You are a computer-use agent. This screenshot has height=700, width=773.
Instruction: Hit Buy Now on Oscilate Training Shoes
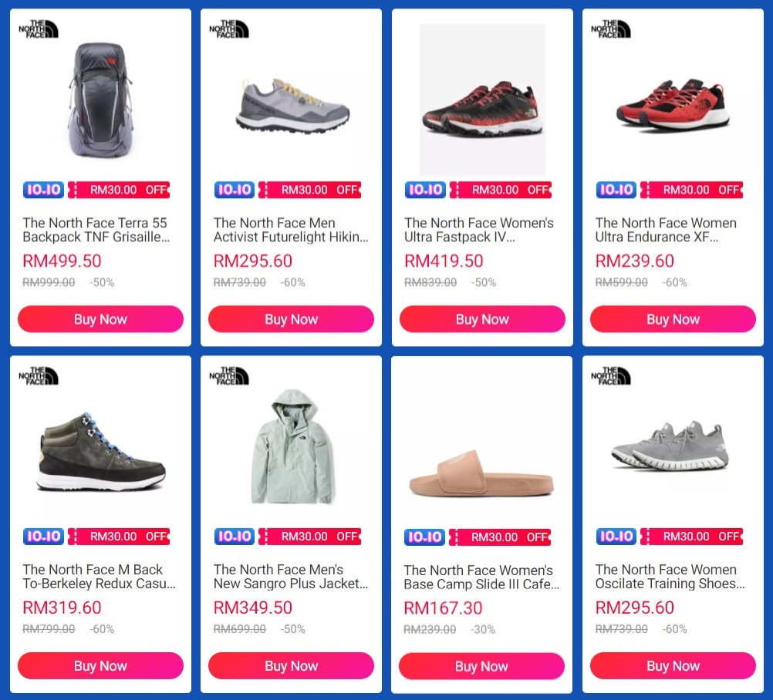pyautogui.click(x=673, y=666)
